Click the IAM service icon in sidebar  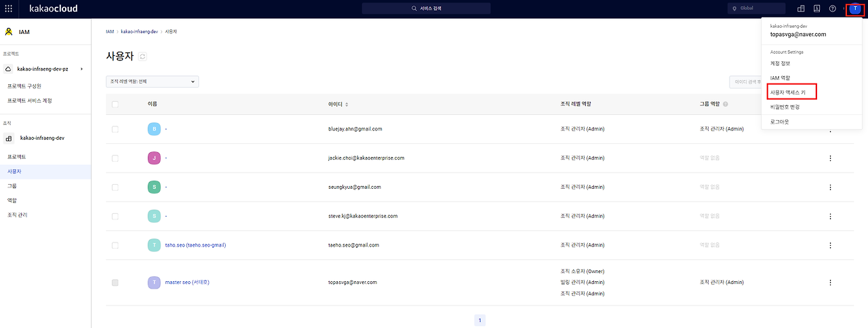[9, 31]
